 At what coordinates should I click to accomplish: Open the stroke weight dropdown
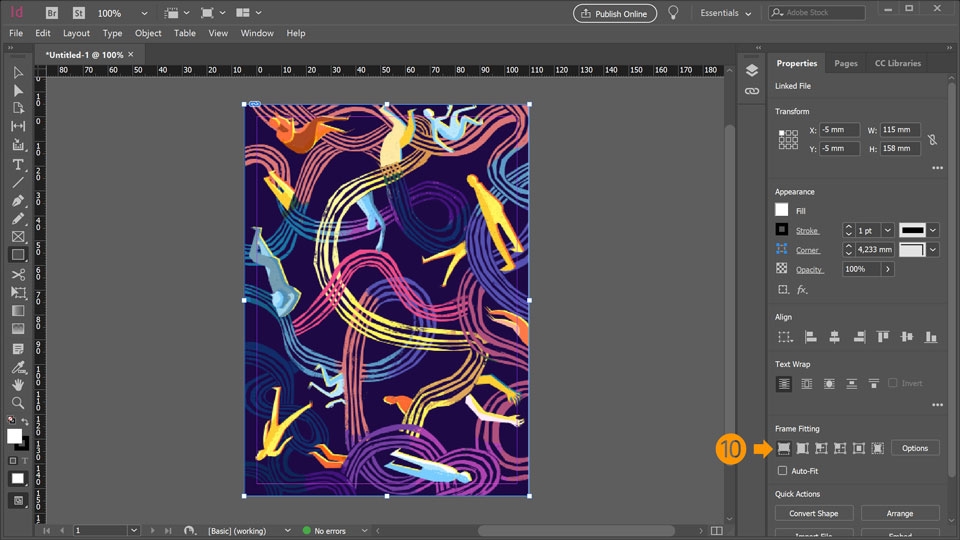[887, 230]
